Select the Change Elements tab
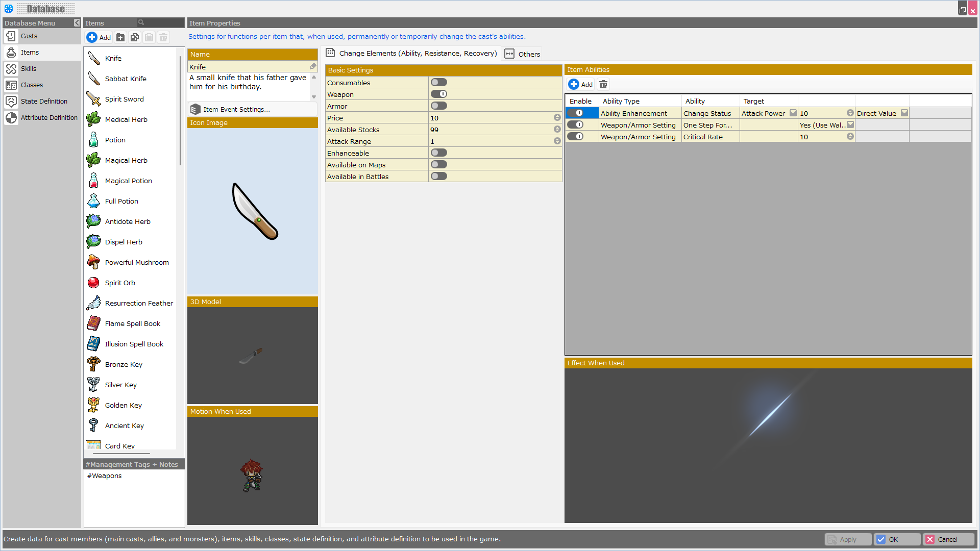Image resolution: width=980 pixels, height=551 pixels. (x=411, y=53)
